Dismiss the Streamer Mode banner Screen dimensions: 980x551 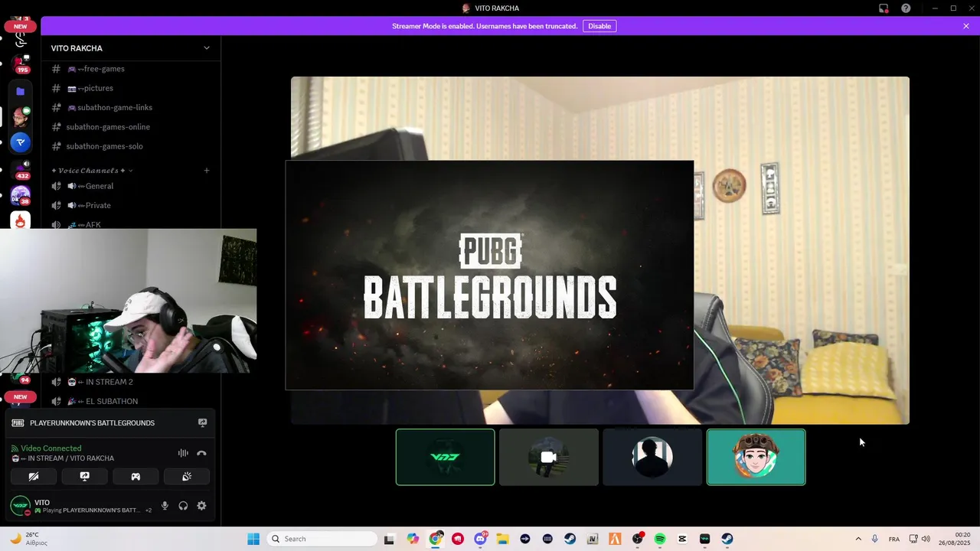966,26
